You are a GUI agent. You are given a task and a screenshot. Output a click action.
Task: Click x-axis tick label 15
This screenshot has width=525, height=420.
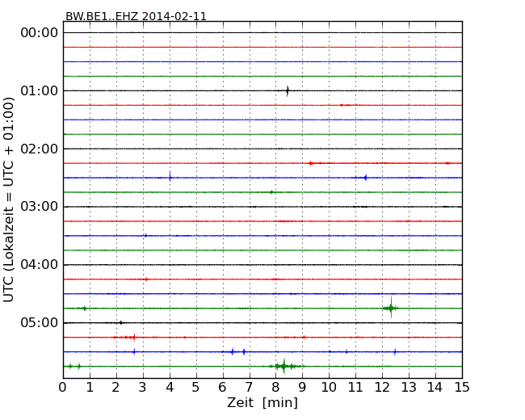point(462,388)
